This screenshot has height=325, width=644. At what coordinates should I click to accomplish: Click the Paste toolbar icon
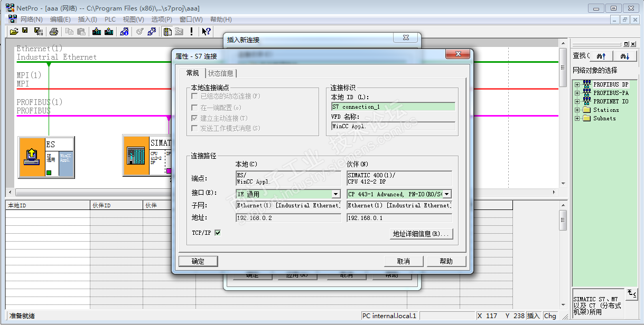81,32
